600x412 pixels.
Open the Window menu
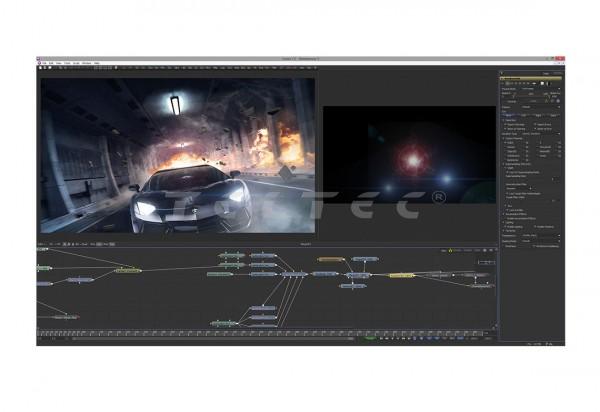86,63
